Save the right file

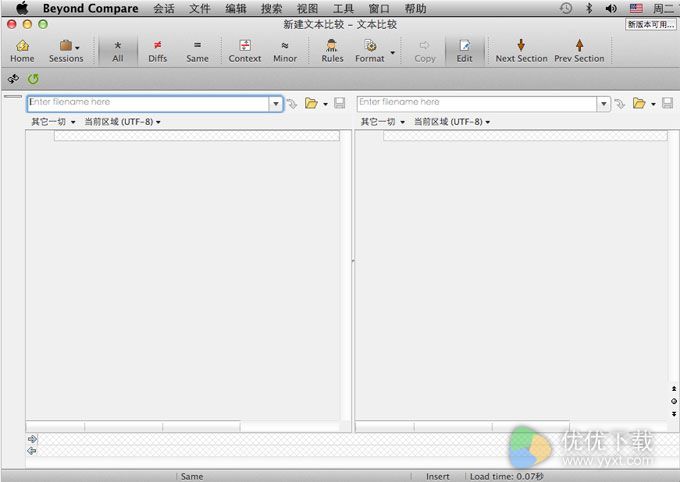(667, 103)
